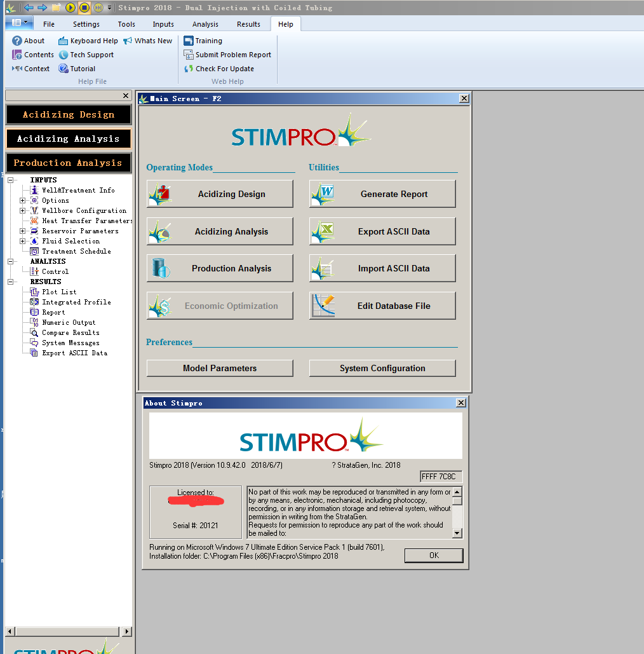Open Whats New
644x654 pixels.
pos(147,41)
